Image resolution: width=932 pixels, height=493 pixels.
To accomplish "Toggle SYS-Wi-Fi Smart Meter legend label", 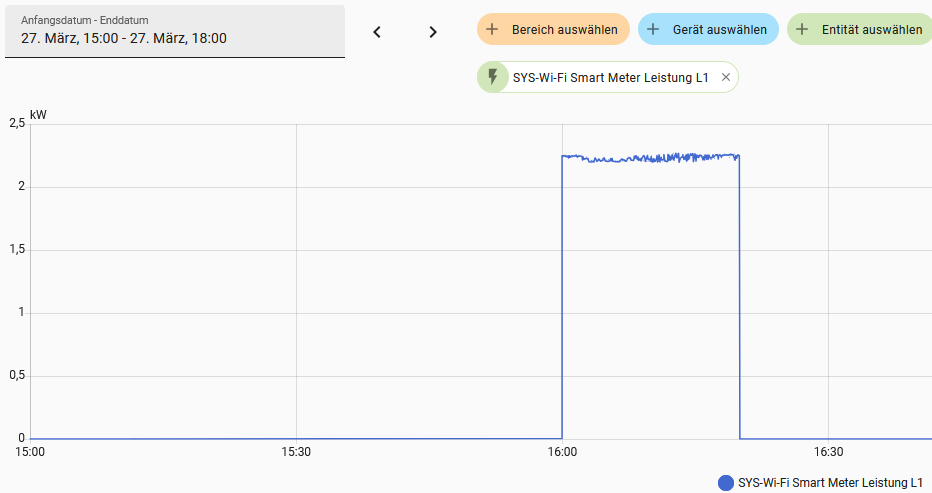I will click(830, 483).
